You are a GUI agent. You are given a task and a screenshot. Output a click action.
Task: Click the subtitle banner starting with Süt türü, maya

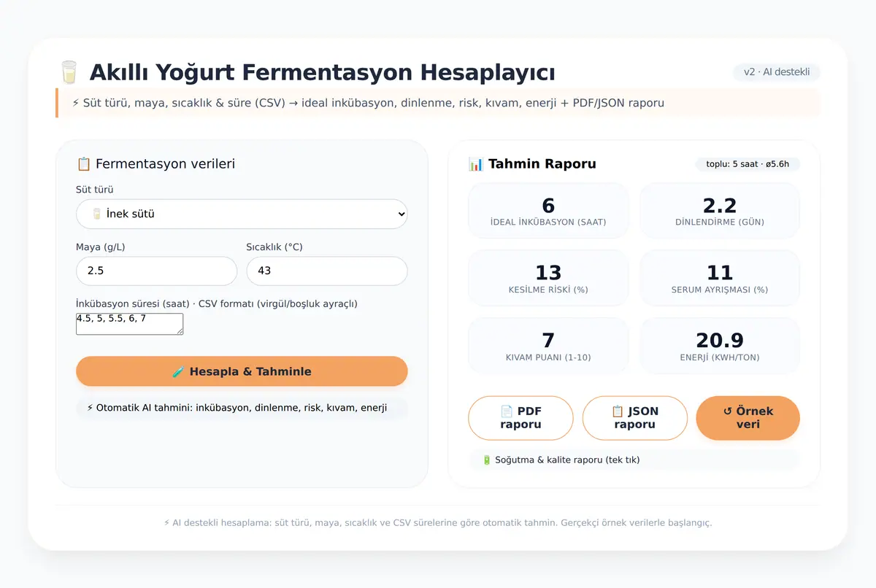pyautogui.click(x=438, y=103)
